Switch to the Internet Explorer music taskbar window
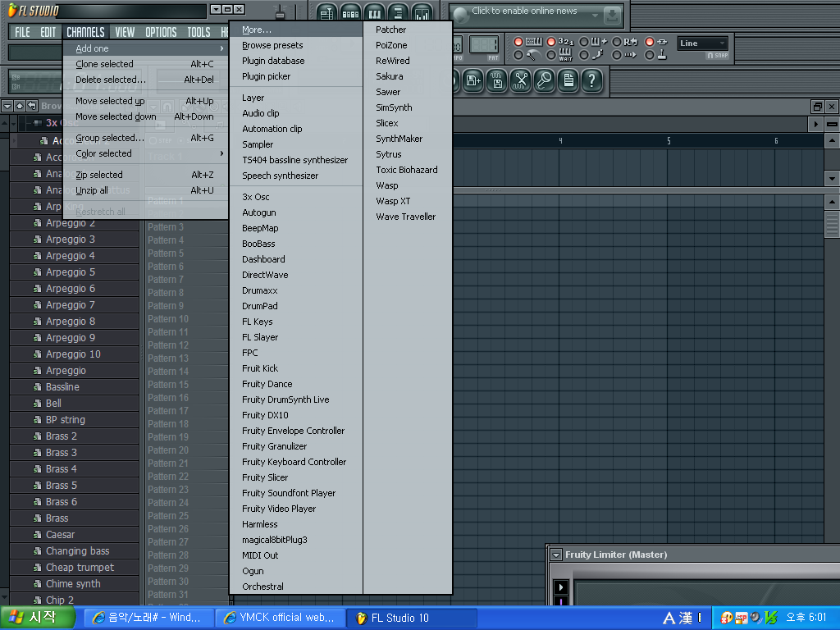This screenshot has height=630, width=840. [148, 618]
